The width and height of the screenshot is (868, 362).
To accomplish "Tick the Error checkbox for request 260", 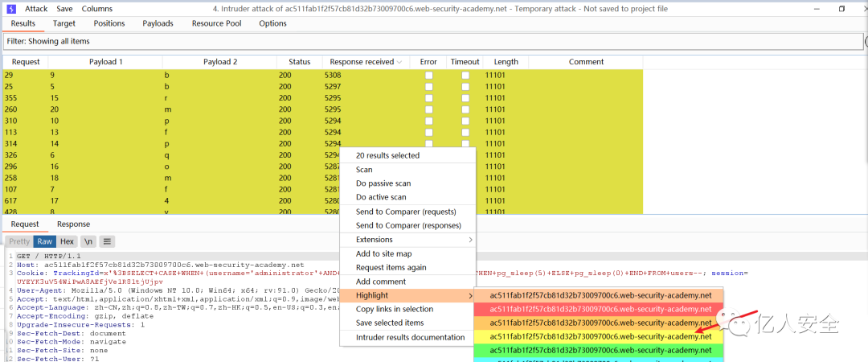I will coord(428,109).
